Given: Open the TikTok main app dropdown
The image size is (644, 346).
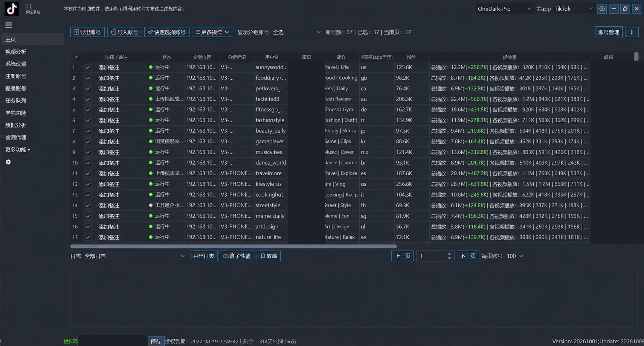Looking at the screenshot, I should point(573,9).
